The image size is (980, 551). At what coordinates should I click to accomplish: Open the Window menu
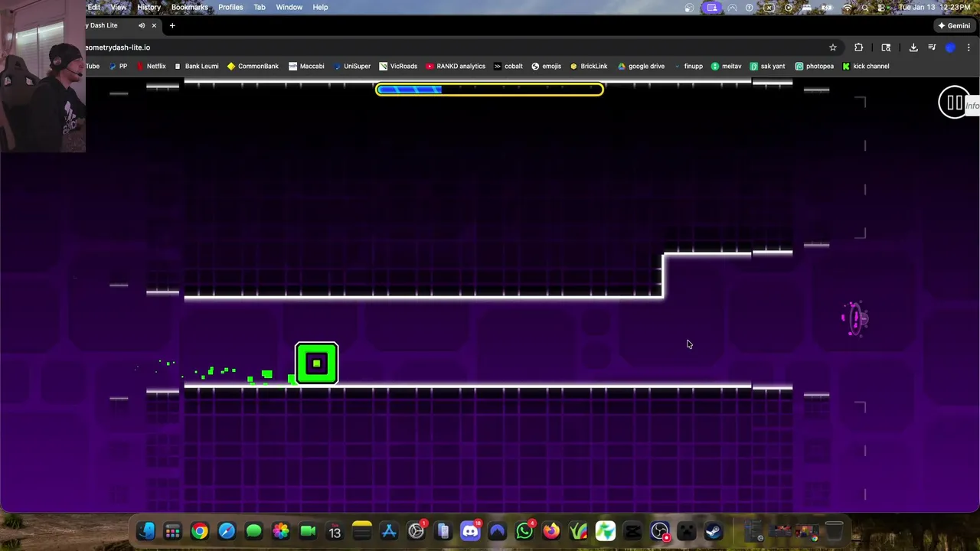click(x=289, y=8)
